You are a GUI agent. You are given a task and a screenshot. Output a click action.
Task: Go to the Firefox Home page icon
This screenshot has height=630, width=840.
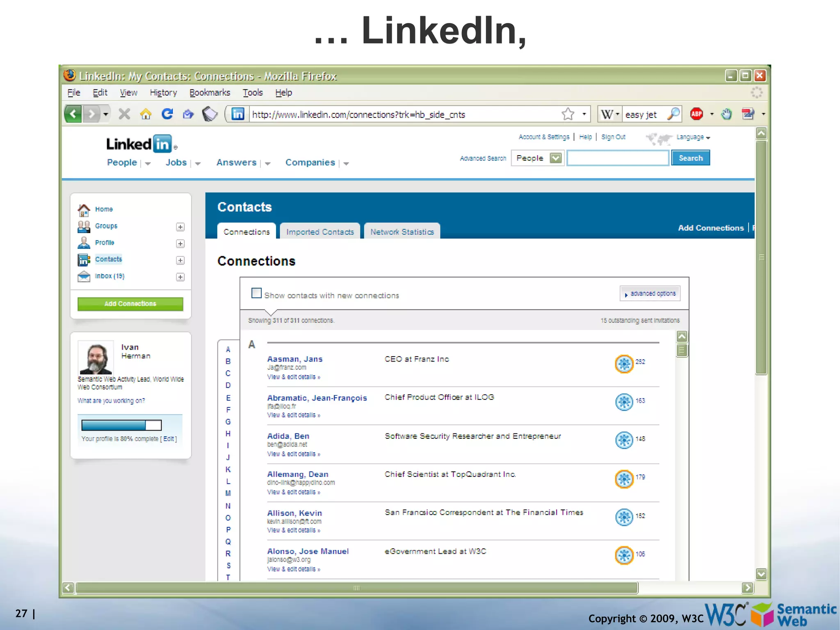[x=146, y=114]
